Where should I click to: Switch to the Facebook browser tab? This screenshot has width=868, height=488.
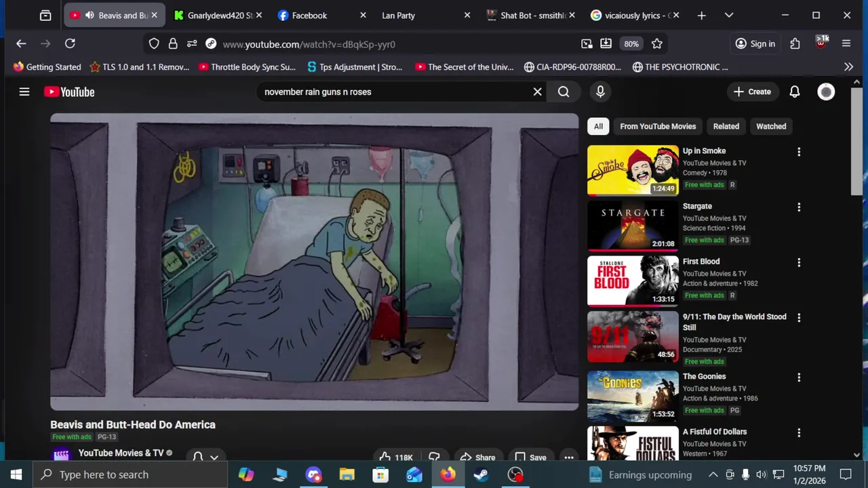tap(321, 15)
